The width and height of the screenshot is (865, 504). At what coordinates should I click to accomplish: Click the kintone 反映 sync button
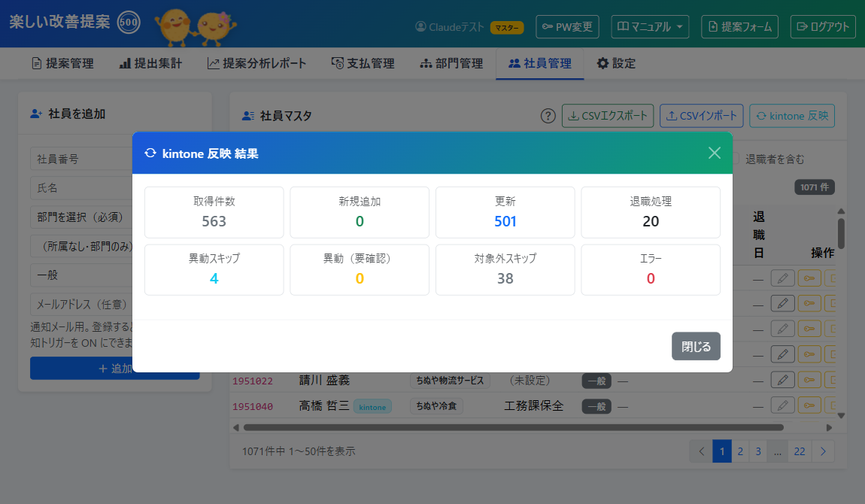[x=791, y=116]
